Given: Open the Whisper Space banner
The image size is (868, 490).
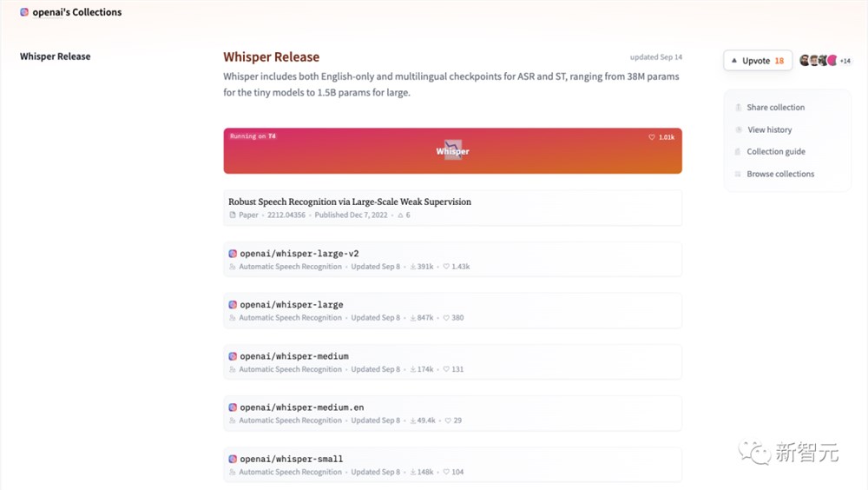Looking at the screenshot, I should [452, 151].
